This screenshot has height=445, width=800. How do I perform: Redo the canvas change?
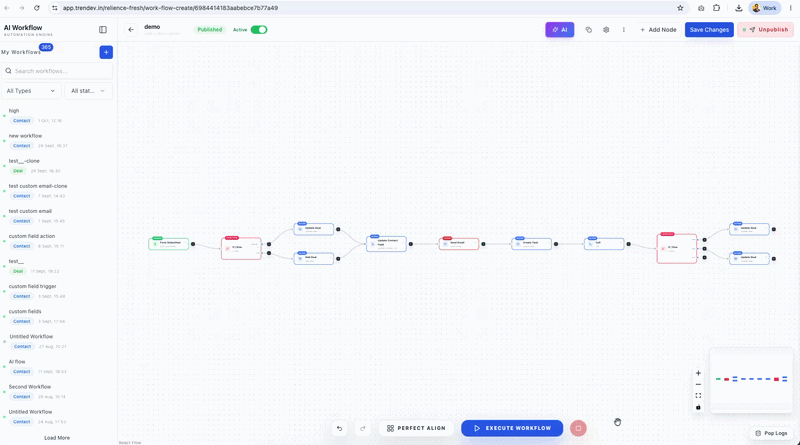click(x=363, y=428)
